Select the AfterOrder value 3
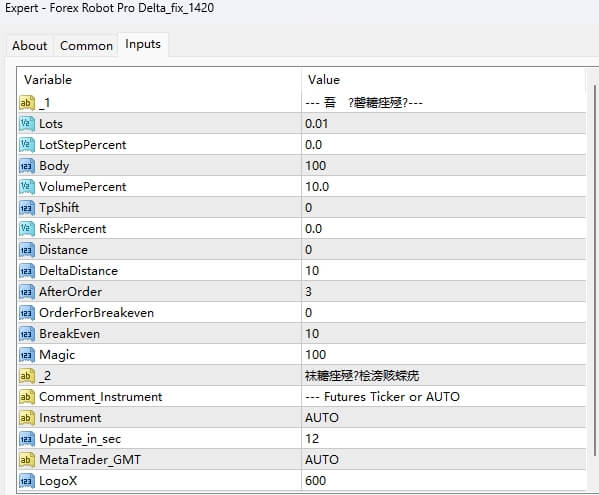 pos(309,292)
